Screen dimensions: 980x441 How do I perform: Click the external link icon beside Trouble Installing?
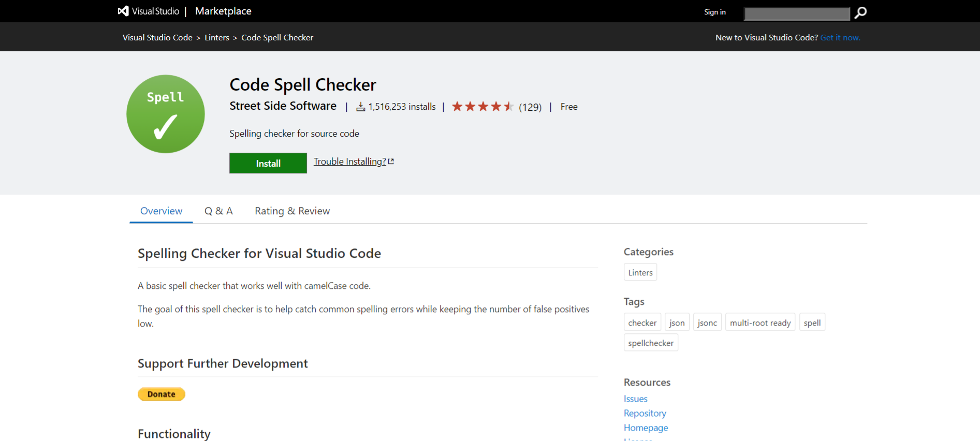[x=391, y=161]
